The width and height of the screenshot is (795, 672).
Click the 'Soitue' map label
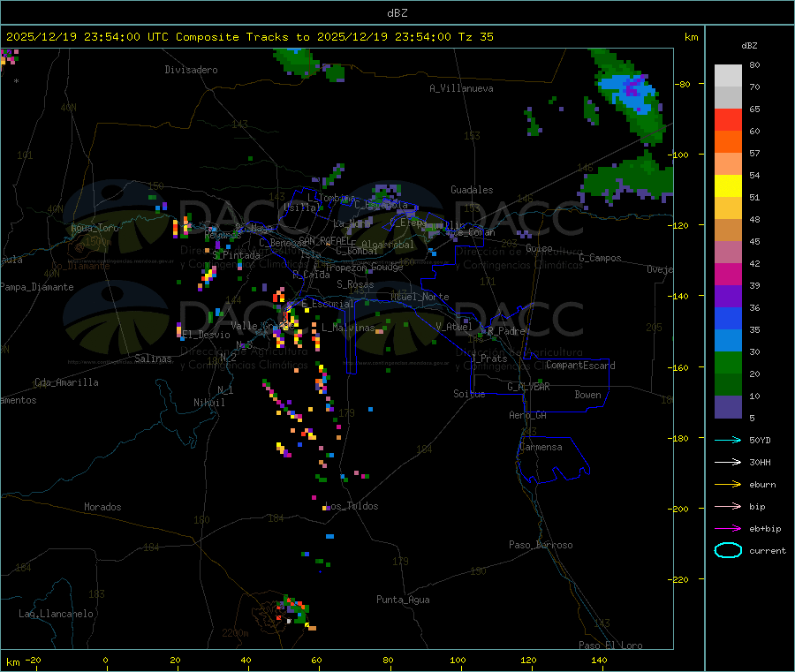(x=469, y=394)
